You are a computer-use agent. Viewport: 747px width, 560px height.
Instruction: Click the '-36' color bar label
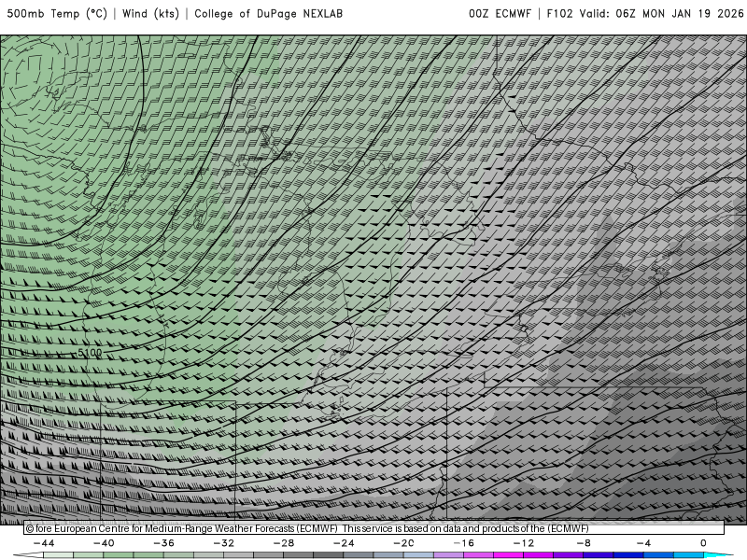point(164,543)
